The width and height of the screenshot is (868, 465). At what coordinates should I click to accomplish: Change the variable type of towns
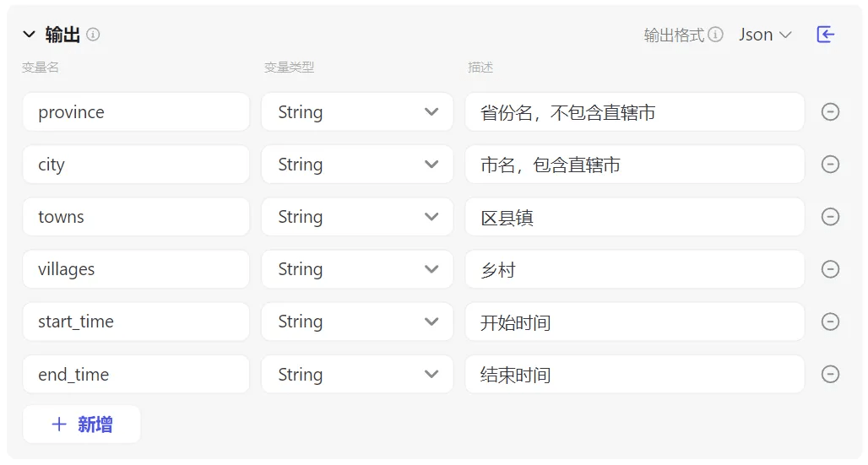[x=357, y=217]
